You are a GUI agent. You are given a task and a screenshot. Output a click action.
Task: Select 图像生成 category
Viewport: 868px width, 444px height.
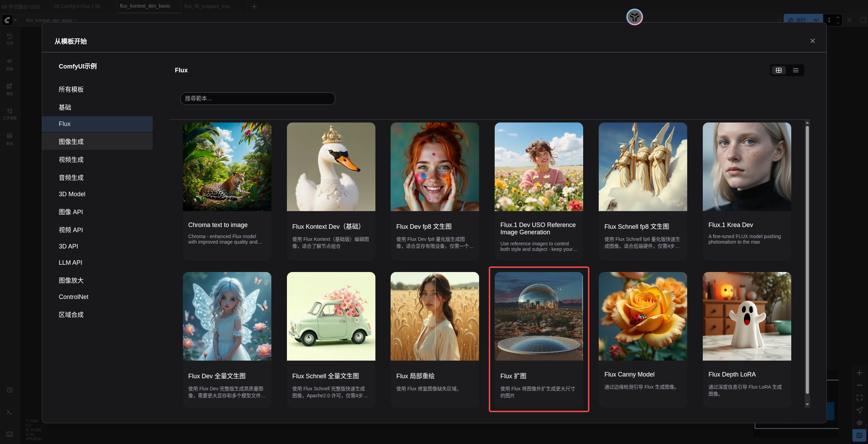(97, 142)
